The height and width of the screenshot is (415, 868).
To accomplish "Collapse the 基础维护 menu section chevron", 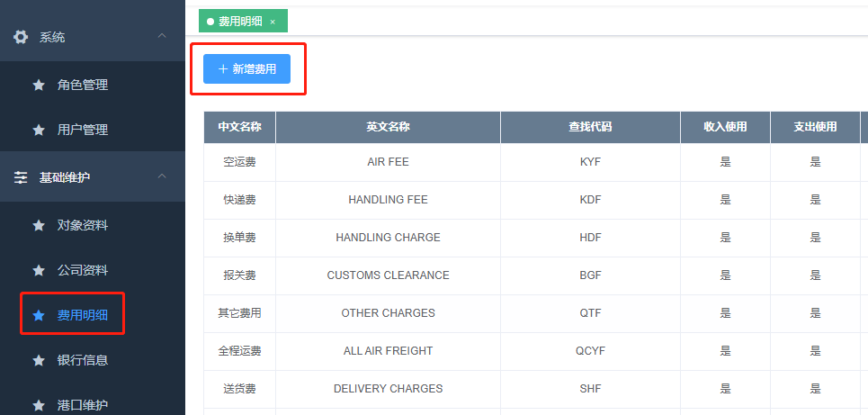I will point(162,176).
